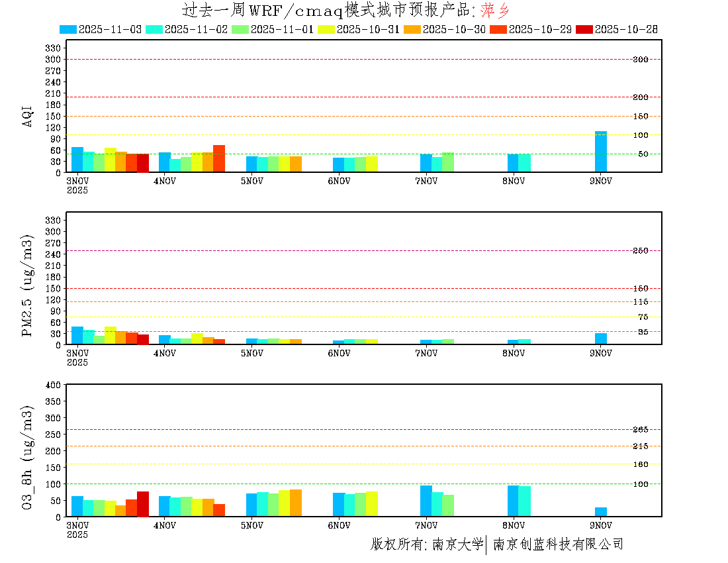Select the blue 9NOV bar in AQI chart
The height and width of the screenshot is (563, 728).
tap(600, 152)
